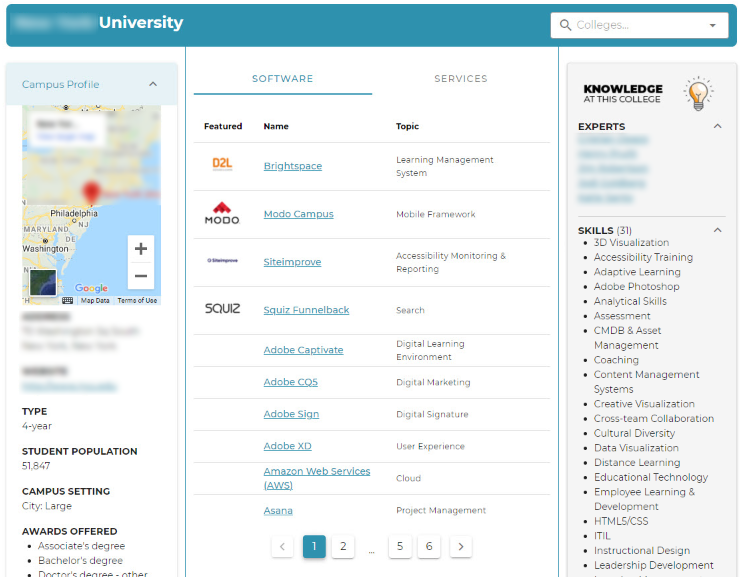Open the Brightspace link
Image resolution: width=746 pixels, height=577 pixels.
293,166
